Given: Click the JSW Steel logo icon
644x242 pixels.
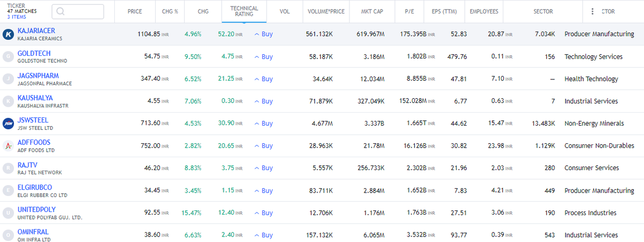Looking at the screenshot, I should pos(8,123).
